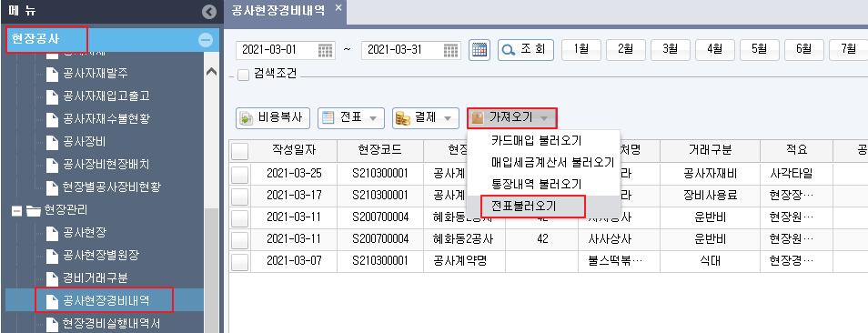The width and height of the screenshot is (868, 333).
Task: Filter by 2월 button
Action: click(626, 49)
